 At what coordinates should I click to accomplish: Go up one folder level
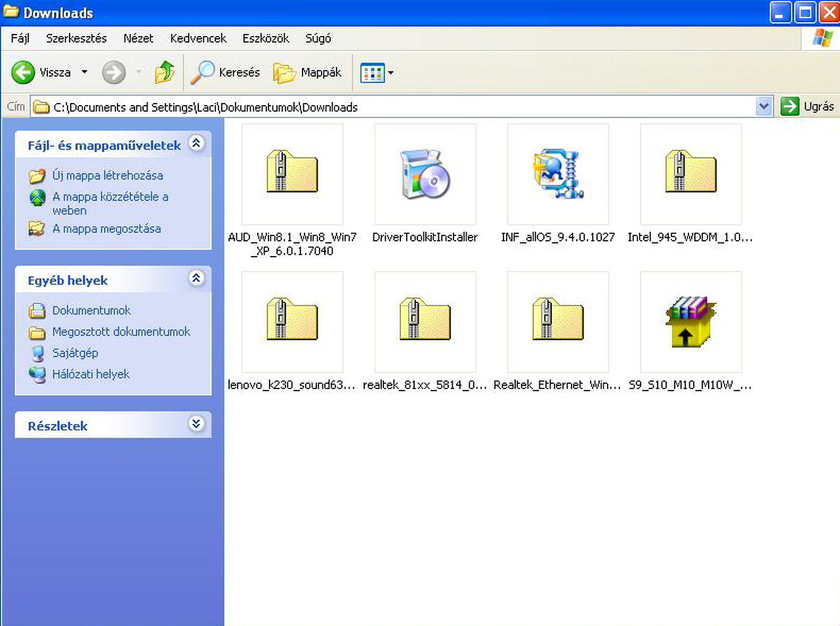click(x=165, y=72)
